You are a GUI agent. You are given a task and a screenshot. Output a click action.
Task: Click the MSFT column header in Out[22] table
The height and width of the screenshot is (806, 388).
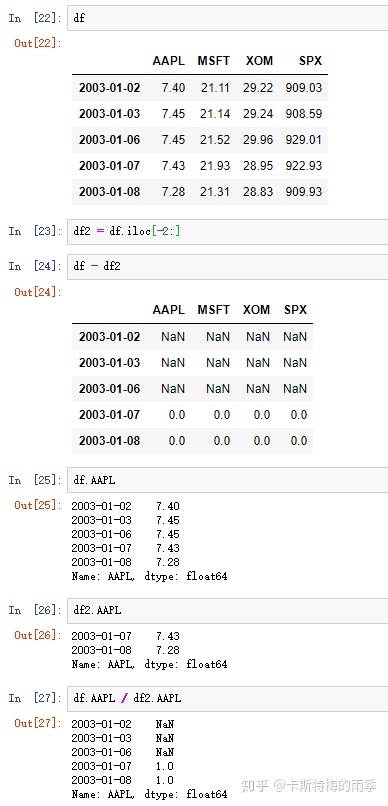click(213, 61)
